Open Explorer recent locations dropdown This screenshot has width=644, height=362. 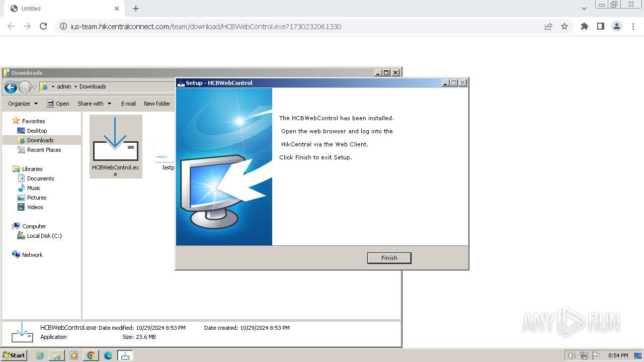click(34, 87)
